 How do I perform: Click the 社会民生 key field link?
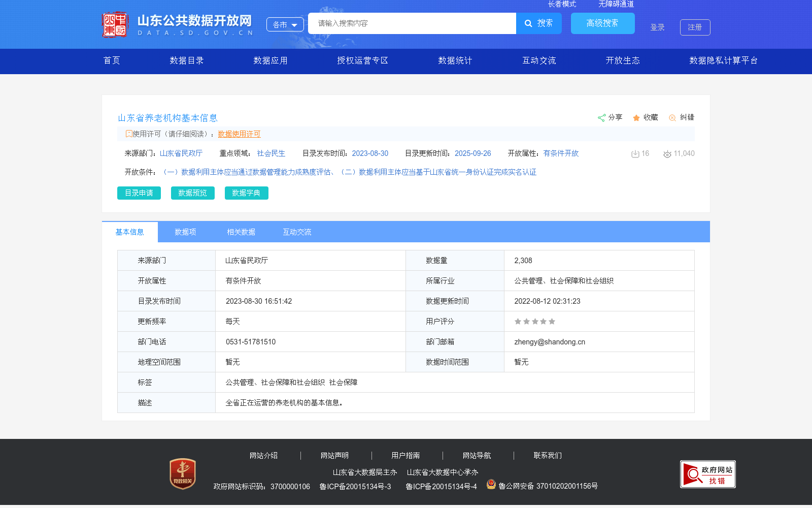coord(271,153)
